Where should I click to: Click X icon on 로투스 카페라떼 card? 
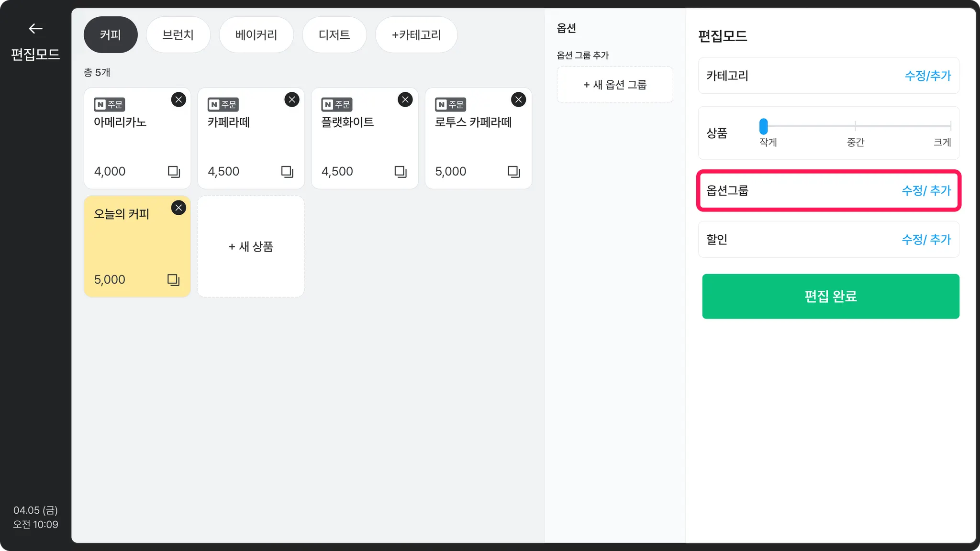[518, 99]
